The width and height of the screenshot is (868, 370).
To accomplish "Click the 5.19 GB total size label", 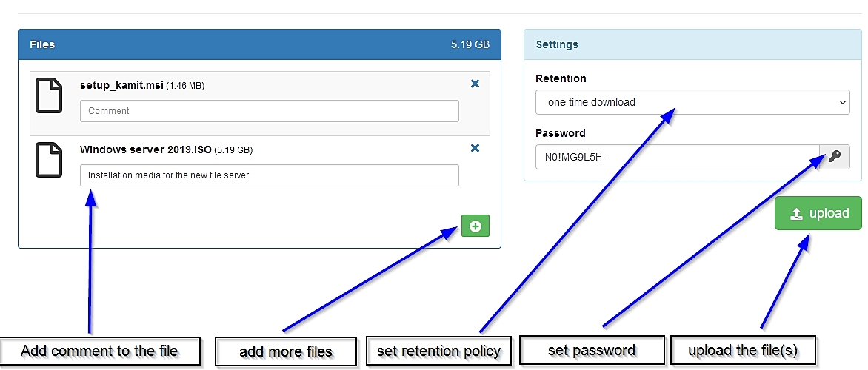I will point(470,44).
